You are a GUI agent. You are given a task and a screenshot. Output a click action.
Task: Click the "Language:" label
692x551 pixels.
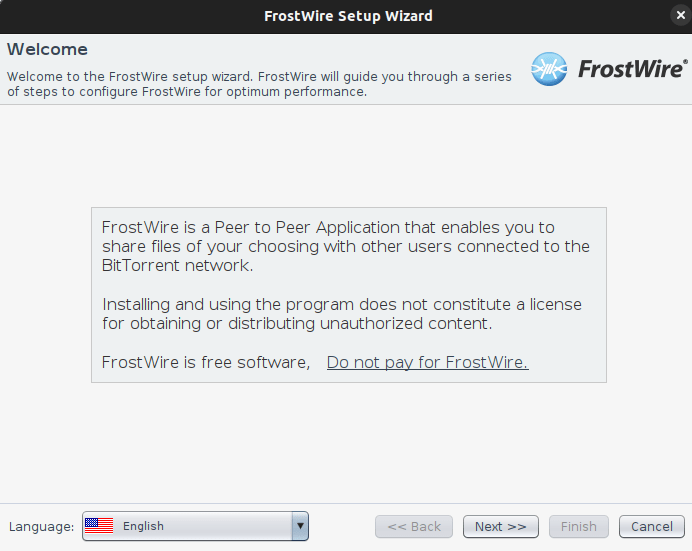[41, 526]
